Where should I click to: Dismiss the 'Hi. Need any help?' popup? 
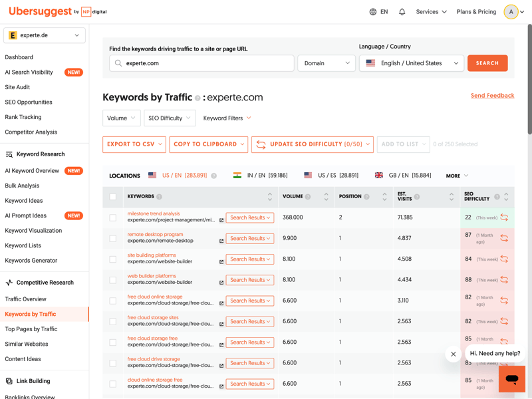454,354
